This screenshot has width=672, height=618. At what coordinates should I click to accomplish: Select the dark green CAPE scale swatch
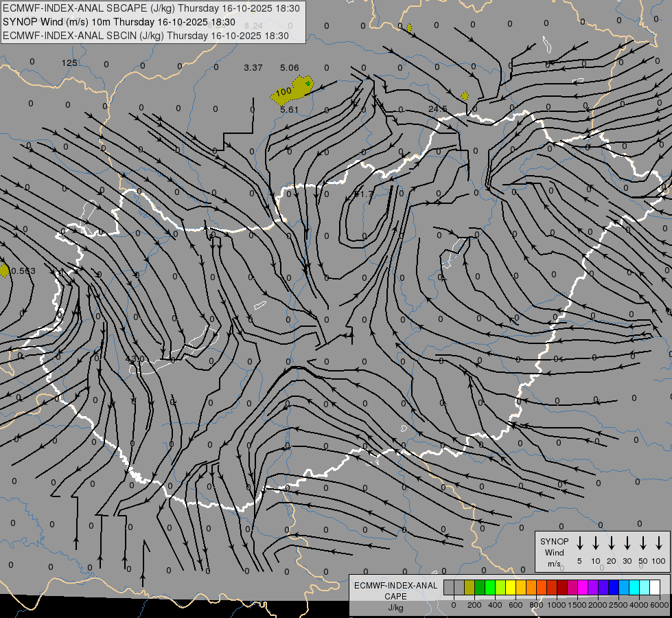click(x=480, y=587)
